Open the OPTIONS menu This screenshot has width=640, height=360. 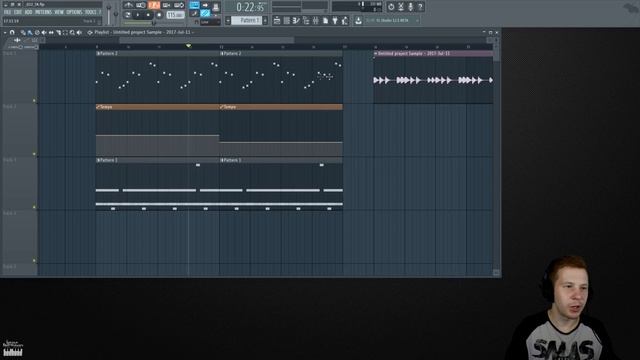pyautogui.click(x=74, y=12)
